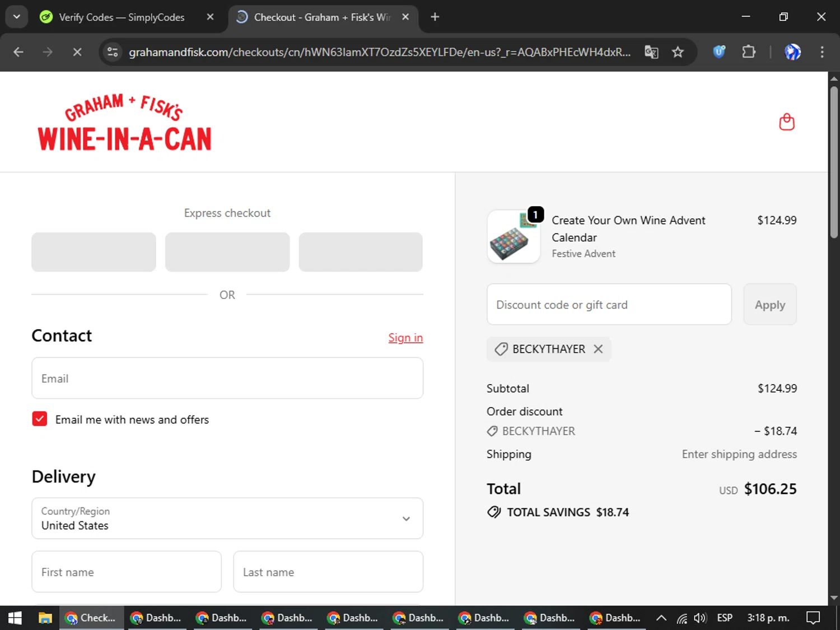Click the Discount code or gift card field
The width and height of the screenshot is (840, 630).
(x=609, y=304)
